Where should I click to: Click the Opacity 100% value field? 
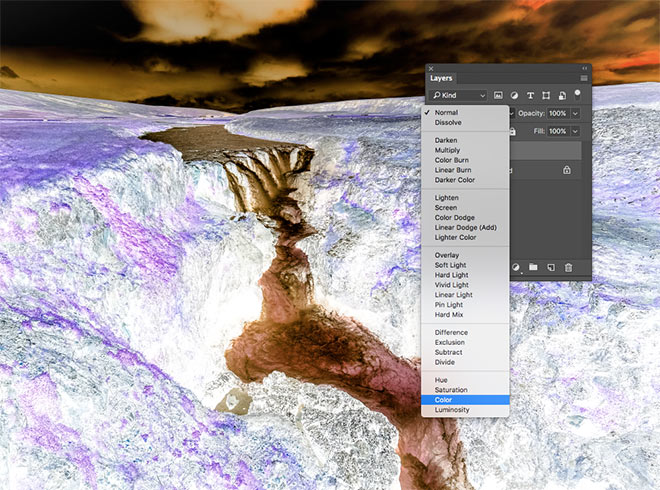tap(558, 113)
